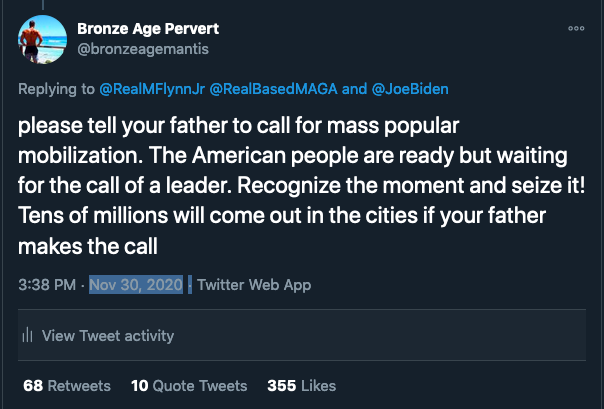Click the 3:38 PM timestamp

[x=46, y=285]
